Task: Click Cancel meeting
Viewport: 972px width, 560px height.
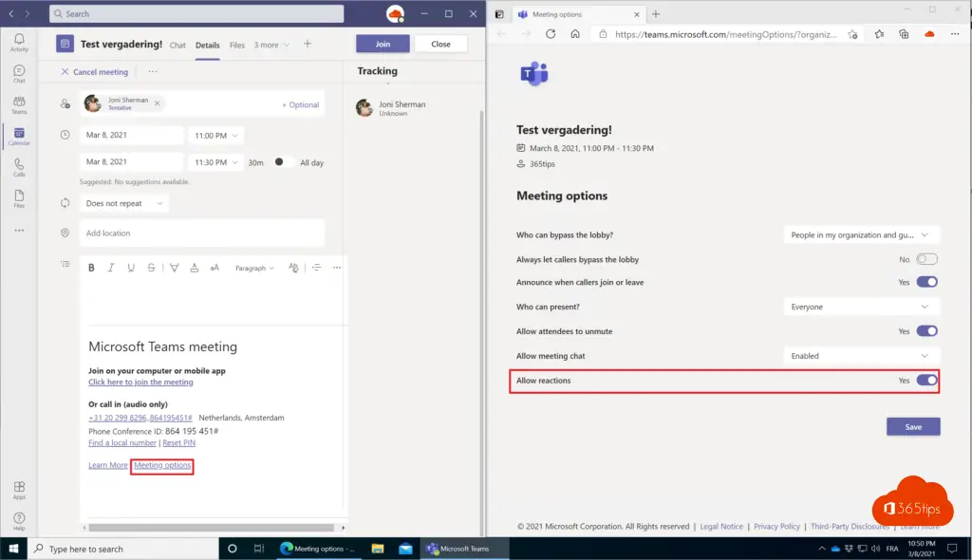Action: point(94,72)
